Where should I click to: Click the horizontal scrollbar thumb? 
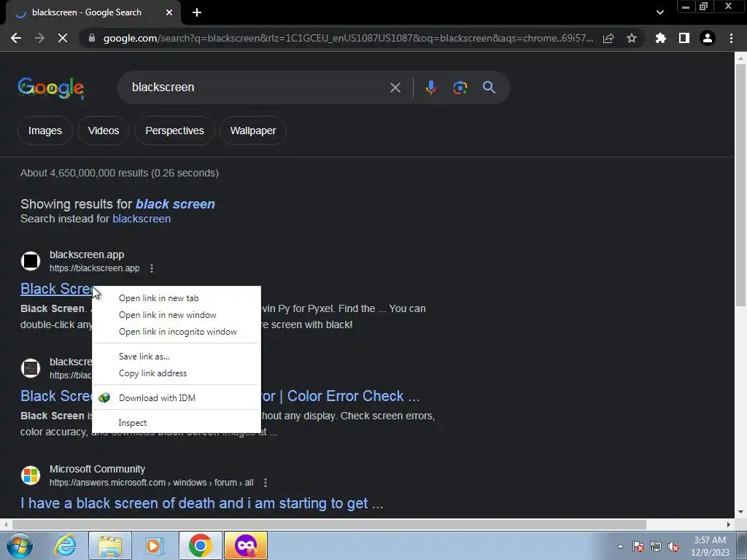point(329,524)
